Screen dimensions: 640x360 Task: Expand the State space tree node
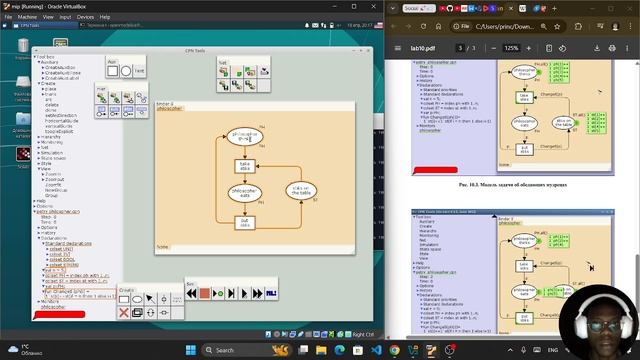coord(39,158)
